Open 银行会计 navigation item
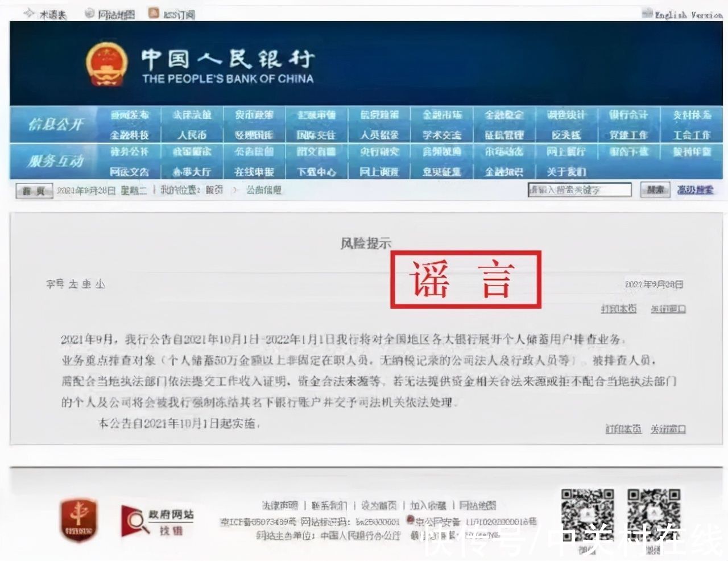 click(x=628, y=115)
